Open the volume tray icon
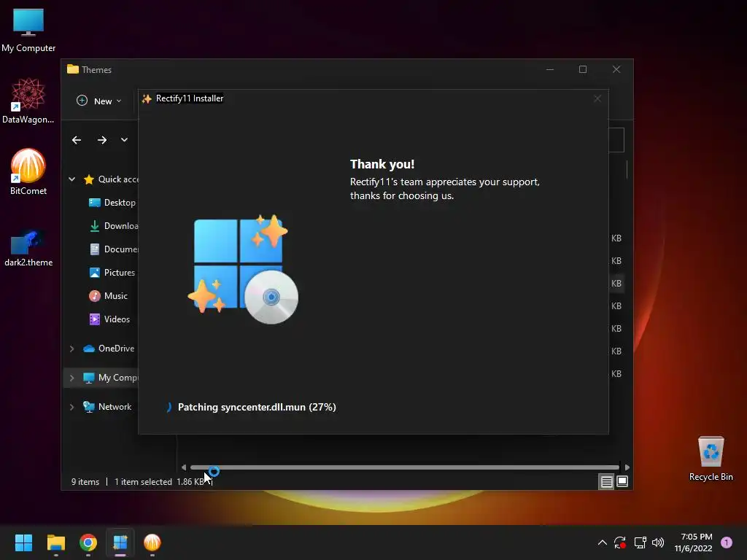 [658, 542]
